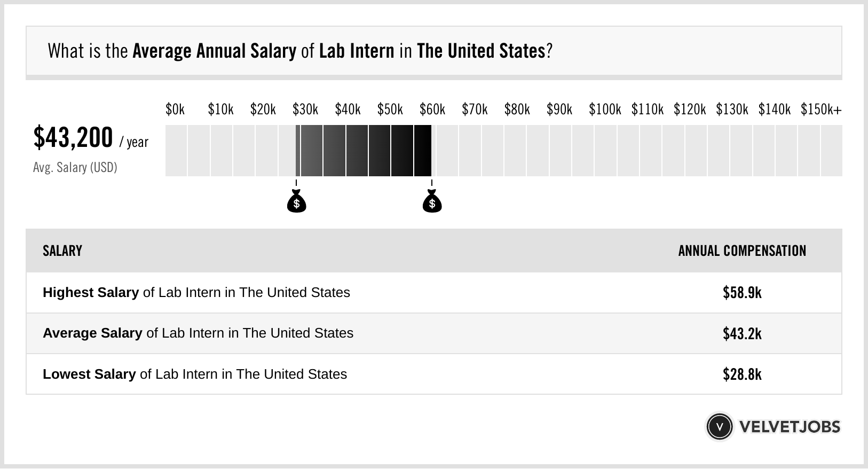Click the ANNUAL COMPENSATION column header
Screen dimensions: 868x469
(742, 251)
